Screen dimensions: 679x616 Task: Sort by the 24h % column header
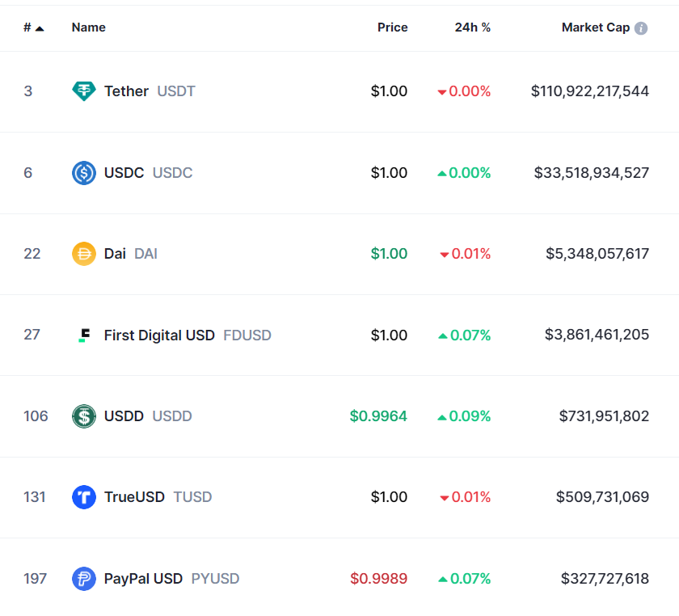(472, 27)
